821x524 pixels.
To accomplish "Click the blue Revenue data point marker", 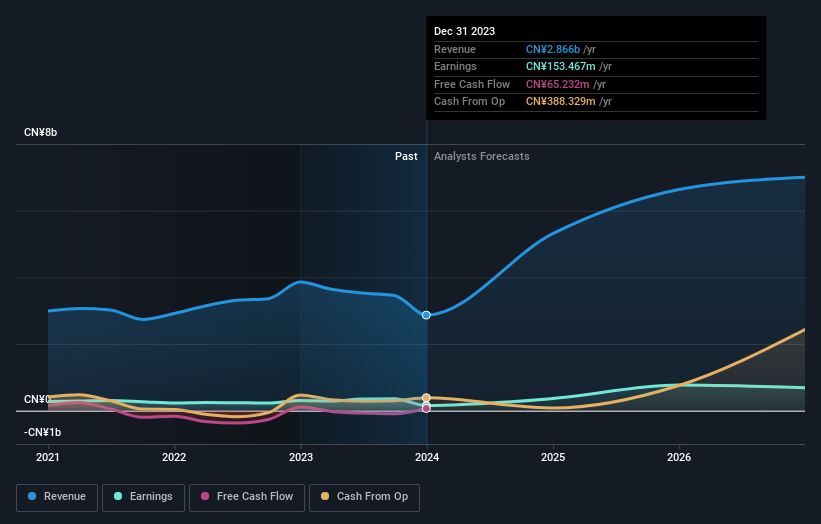I will [426, 315].
